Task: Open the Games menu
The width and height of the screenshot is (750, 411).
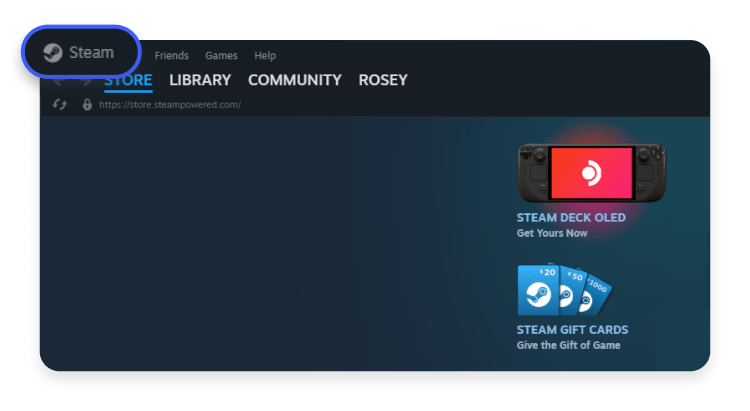Action: tap(221, 56)
